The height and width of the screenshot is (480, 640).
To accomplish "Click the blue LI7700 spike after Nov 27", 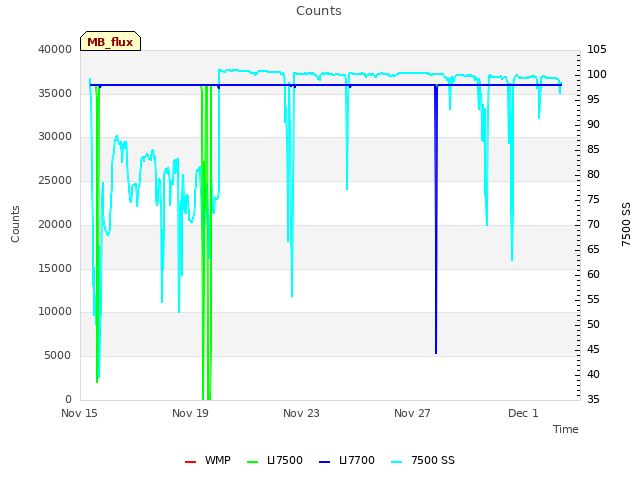I will (x=436, y=220).
